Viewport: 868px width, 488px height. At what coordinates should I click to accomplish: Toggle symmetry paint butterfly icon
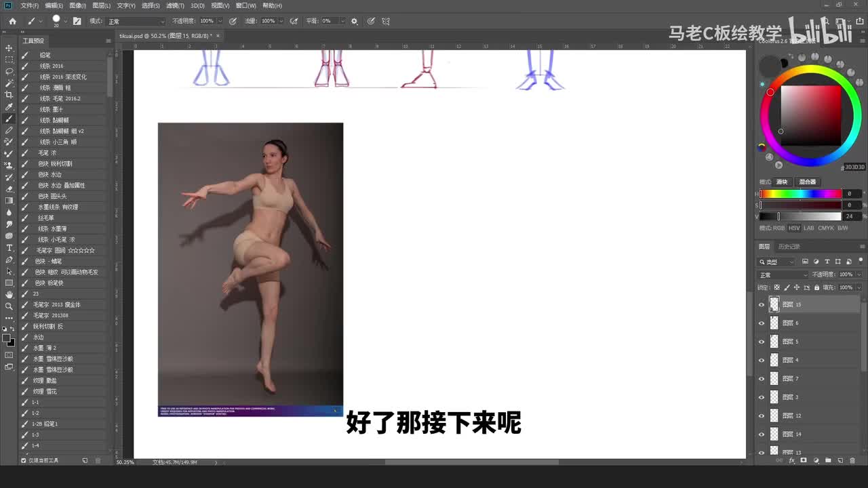click(x=386, y=21)
